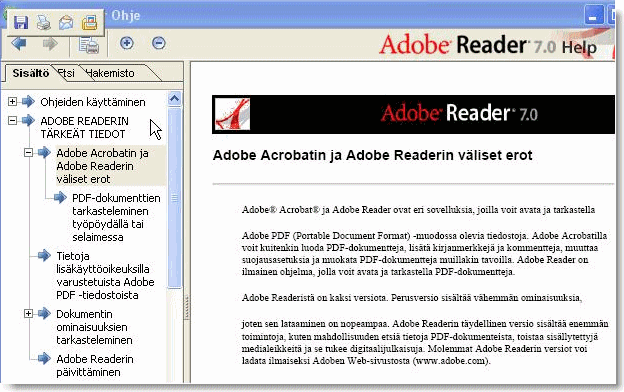Click blue arrow beside Tietoja lisäkäyttöoikeuksilla
Screen dimensions: 624x392
(44, 255)
